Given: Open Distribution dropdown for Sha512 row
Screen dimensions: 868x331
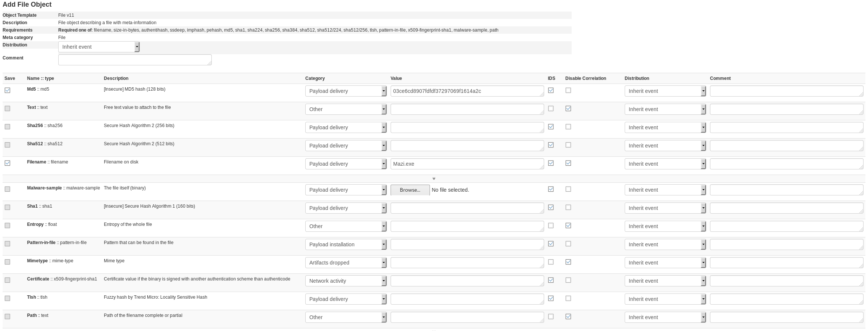Looking at the screenshot, I should (665, 146).
